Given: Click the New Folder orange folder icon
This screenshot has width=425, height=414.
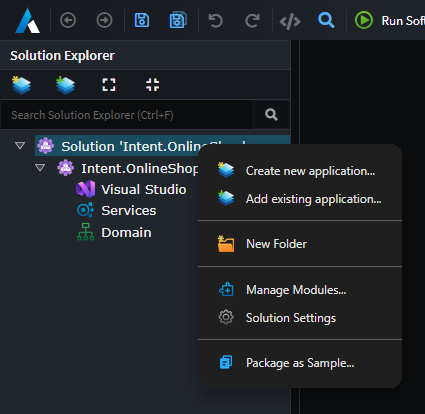Looking at the screenshot, I should tap(226, 243).
